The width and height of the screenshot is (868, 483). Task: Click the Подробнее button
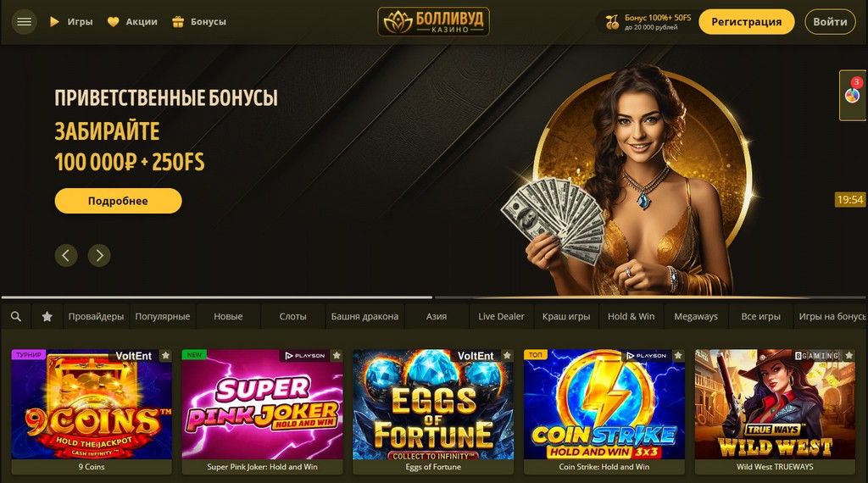tap(118, 201)
